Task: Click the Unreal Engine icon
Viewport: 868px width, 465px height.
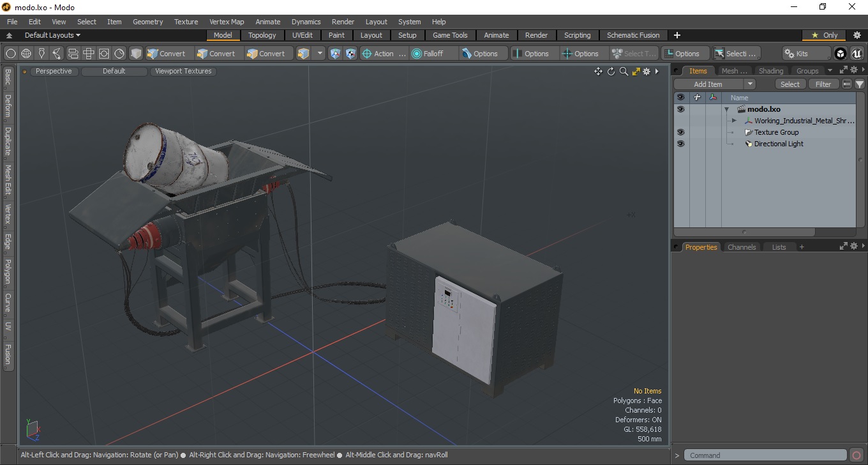Action: (857, 54)
